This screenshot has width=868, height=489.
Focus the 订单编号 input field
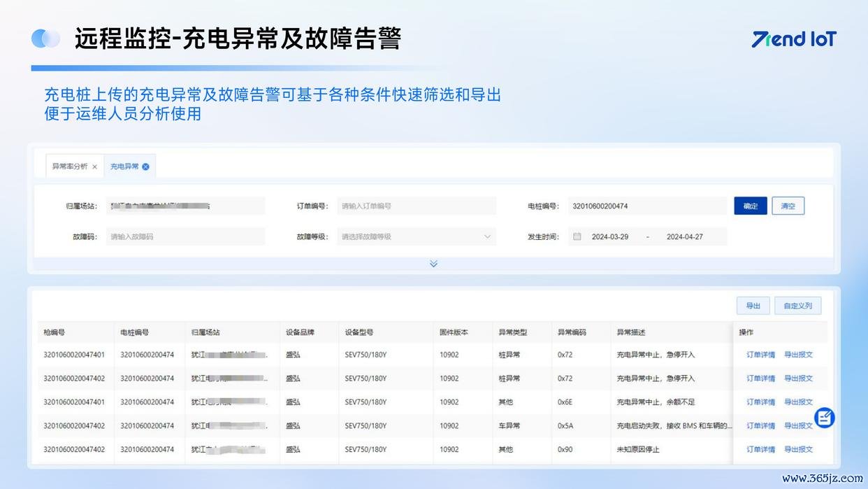417,206
